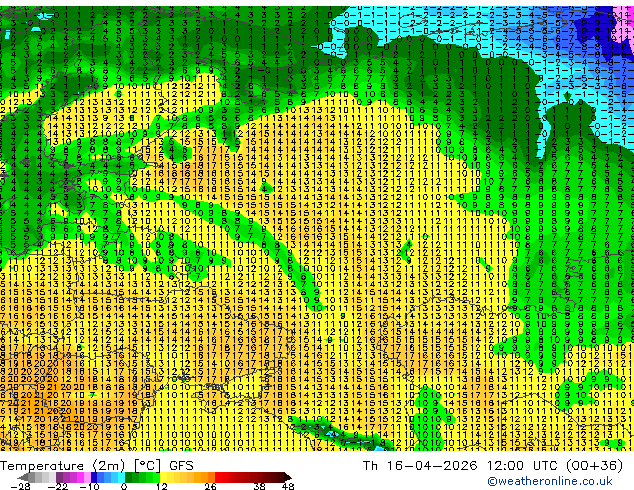Click the legend value '38'
The height and width of the screenshot is (490, 634).
tap(260, 486)
